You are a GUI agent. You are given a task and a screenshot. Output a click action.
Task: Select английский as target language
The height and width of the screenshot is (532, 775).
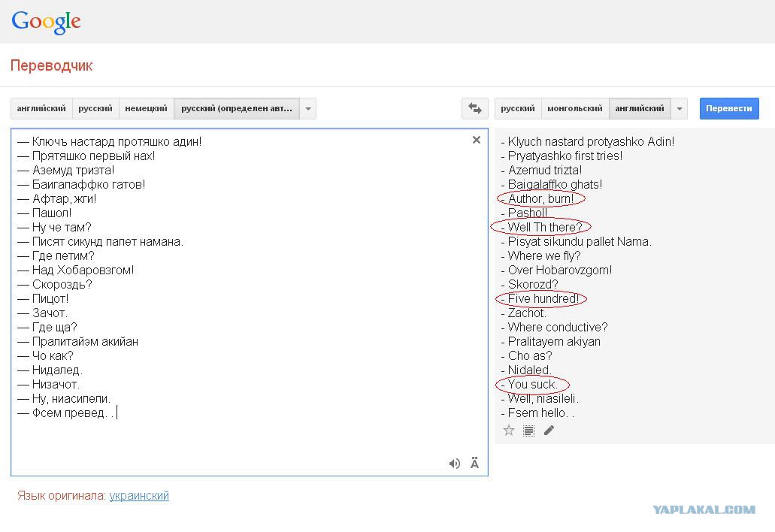point(640,108)
